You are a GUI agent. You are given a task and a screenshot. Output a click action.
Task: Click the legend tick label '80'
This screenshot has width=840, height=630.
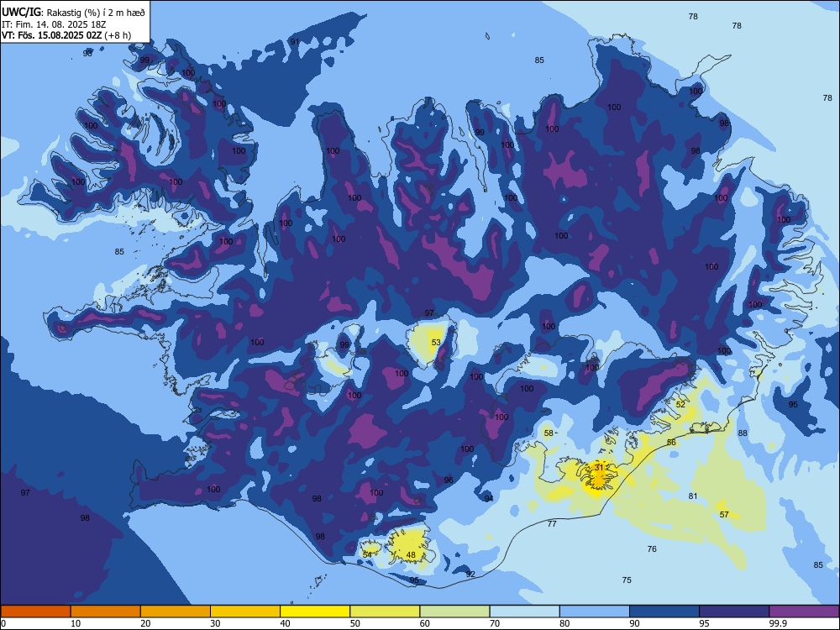click(x=565, y=623)
